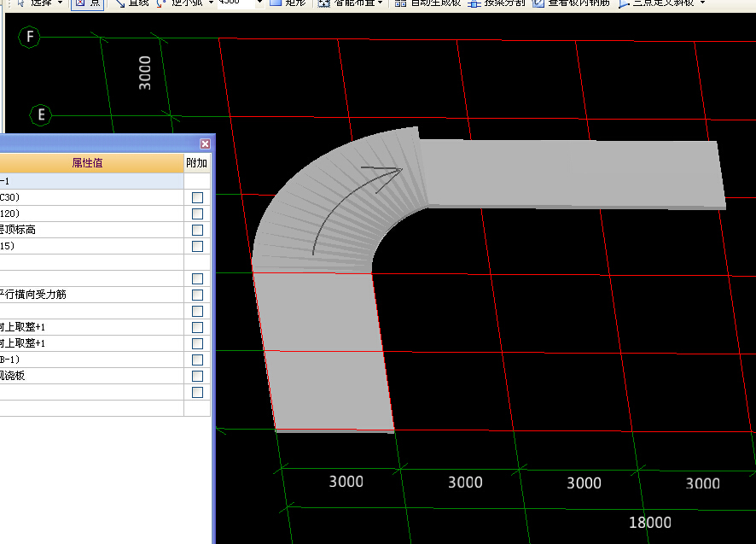
Task: Select the 现浇板 value cell
Action: [91, 376]
